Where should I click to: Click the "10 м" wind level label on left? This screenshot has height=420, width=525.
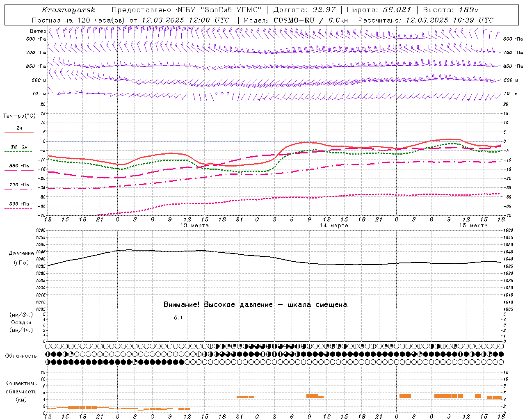point(39,94)
